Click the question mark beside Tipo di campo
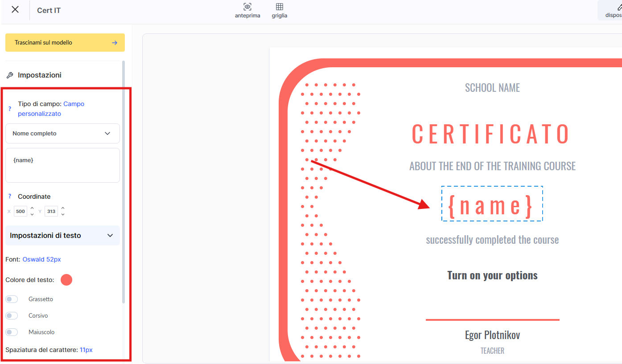 pyautogui.click(x=10, y=109)
